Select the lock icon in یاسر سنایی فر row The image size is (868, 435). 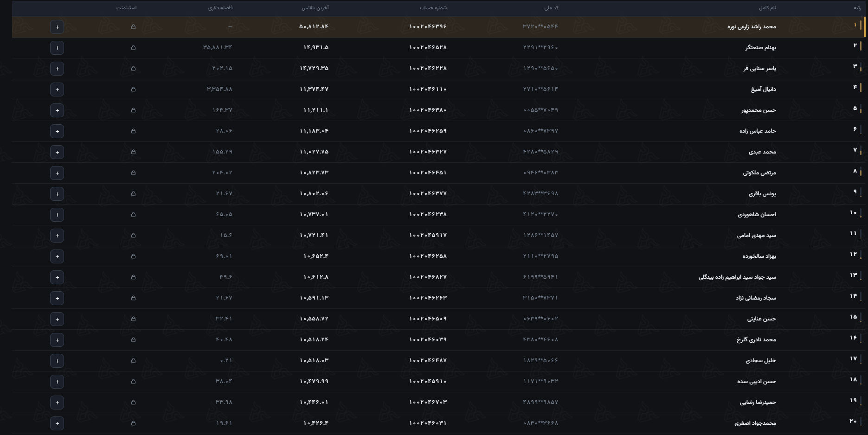click(133, 69)
